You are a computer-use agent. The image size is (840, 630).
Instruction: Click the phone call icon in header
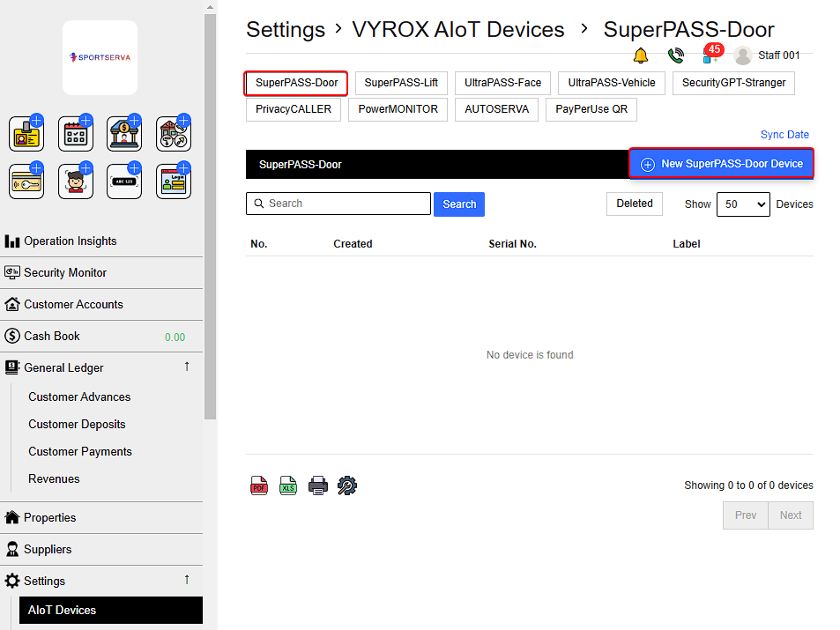(676, 56)
